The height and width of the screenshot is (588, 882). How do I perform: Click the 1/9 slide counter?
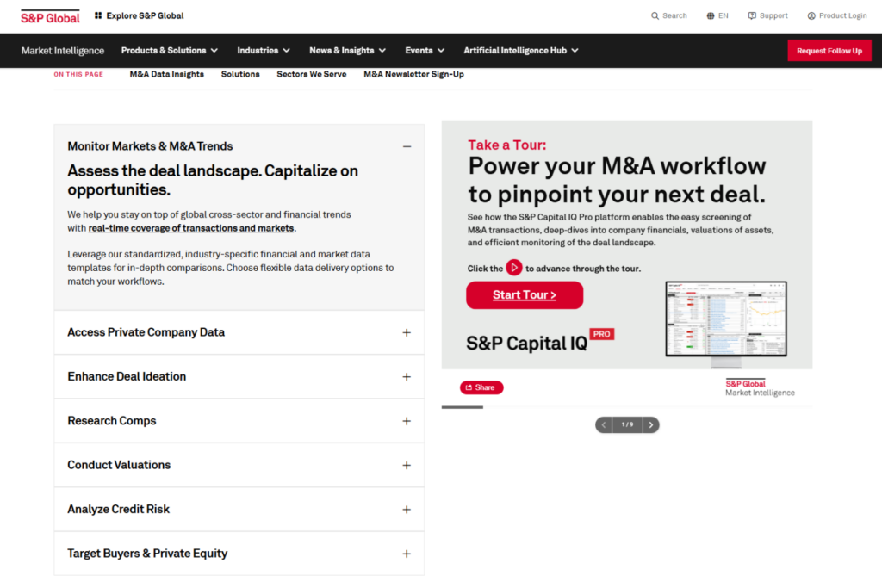[x=627, y=425]
